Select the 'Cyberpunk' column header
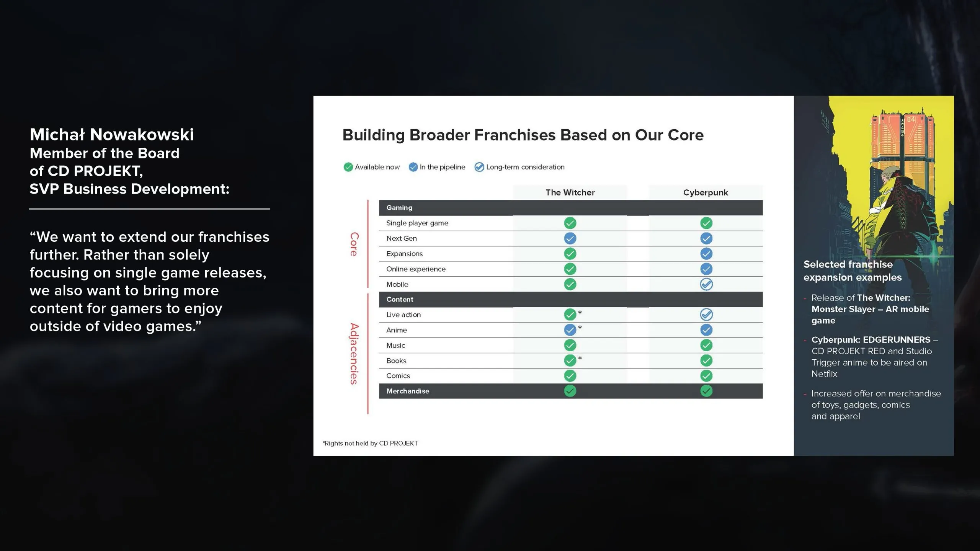This screenshot has height=551, width=980. (706, 192)
